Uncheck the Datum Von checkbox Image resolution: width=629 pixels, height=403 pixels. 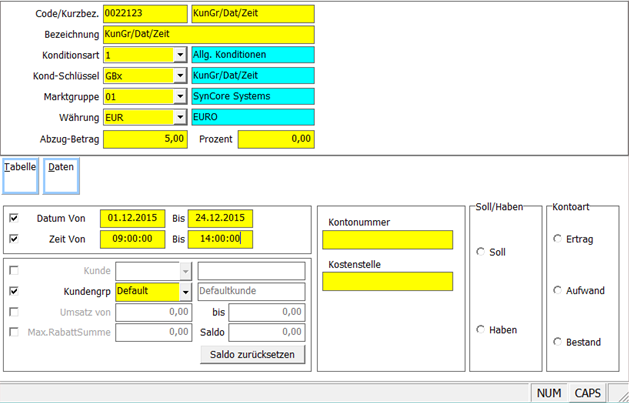13,218
